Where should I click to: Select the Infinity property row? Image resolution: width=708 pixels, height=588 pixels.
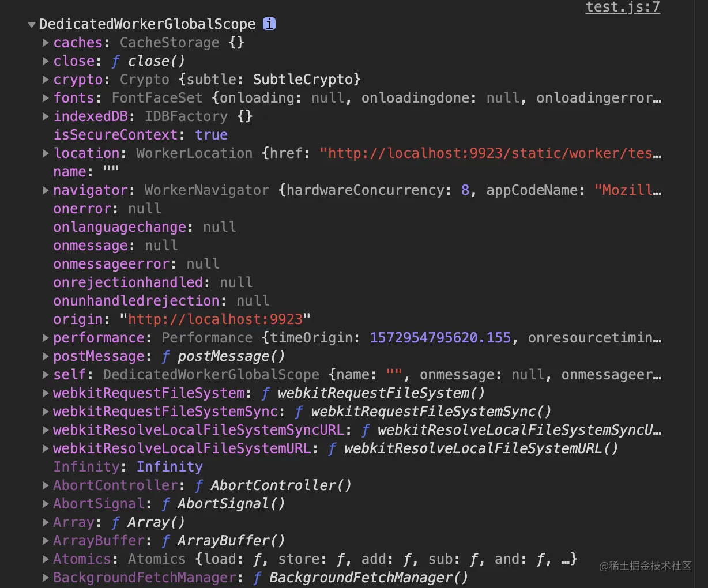pos(128,467)
